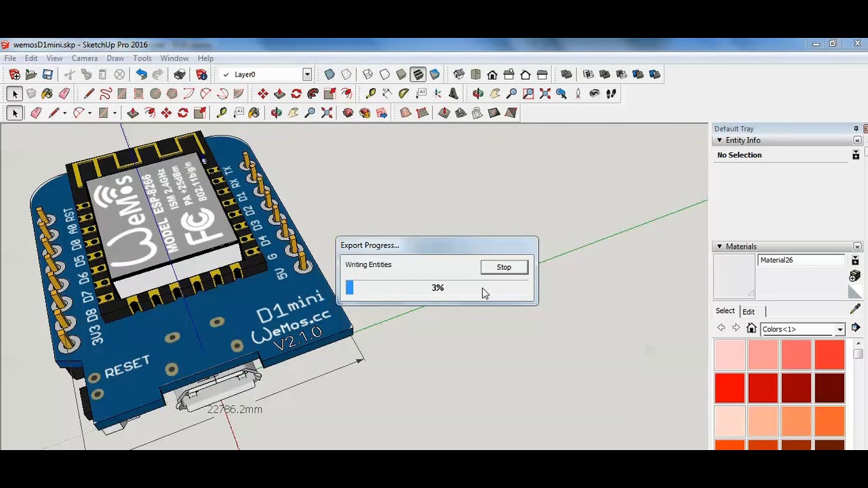
Task: Open the Line tool dropdown arrow
Action: click(x=64, y=113)
